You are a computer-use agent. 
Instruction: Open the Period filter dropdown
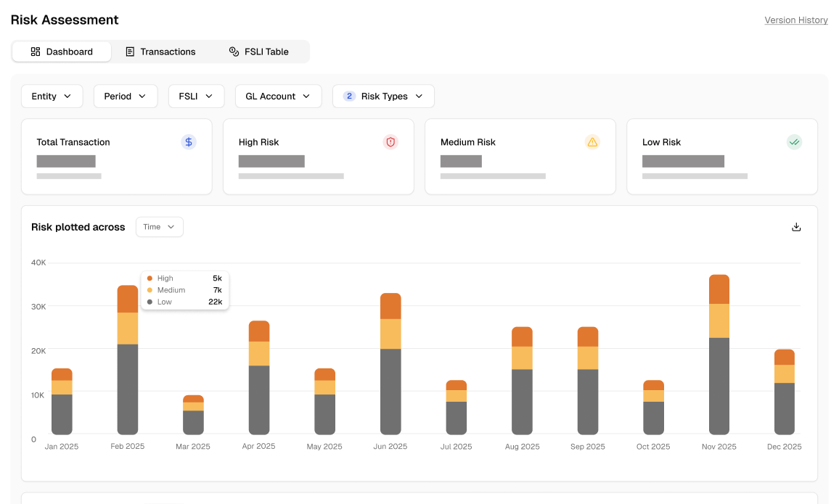click(x=126, y=96)
